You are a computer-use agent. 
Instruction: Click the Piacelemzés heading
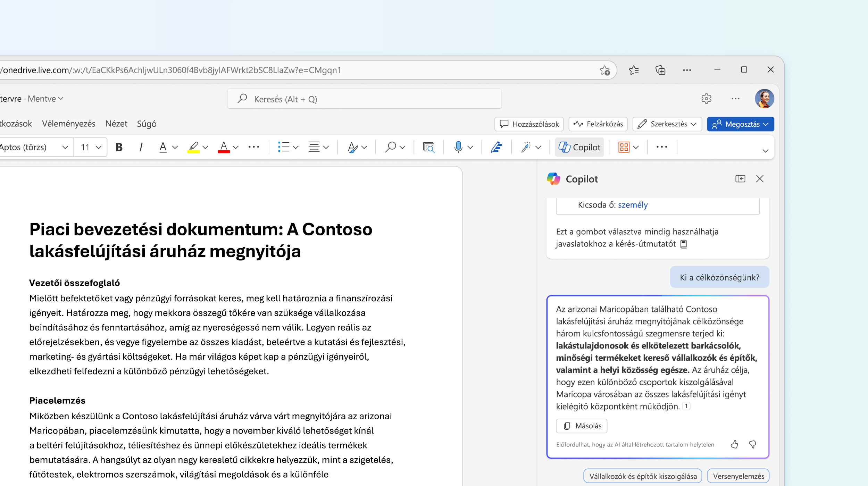coord(57,401)
